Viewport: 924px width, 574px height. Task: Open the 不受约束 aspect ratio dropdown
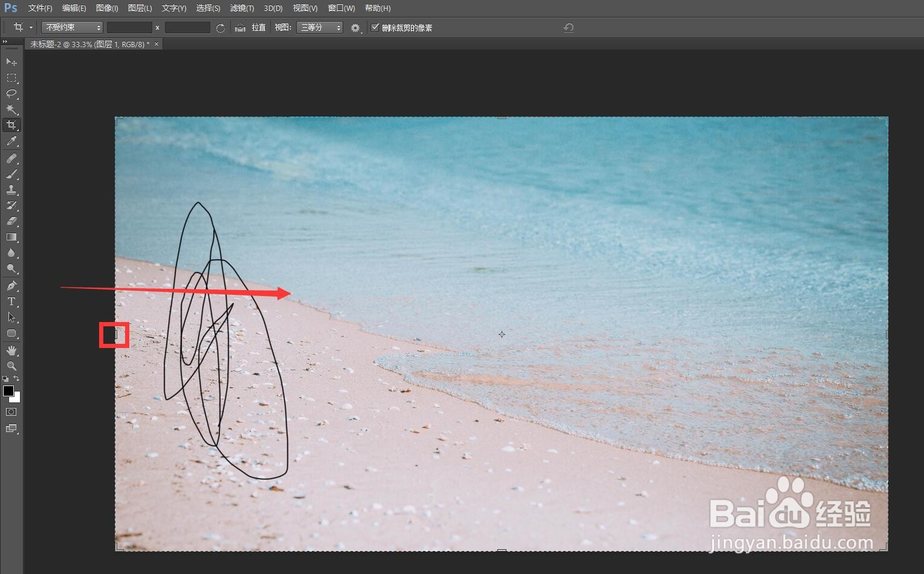click(72, 27)
